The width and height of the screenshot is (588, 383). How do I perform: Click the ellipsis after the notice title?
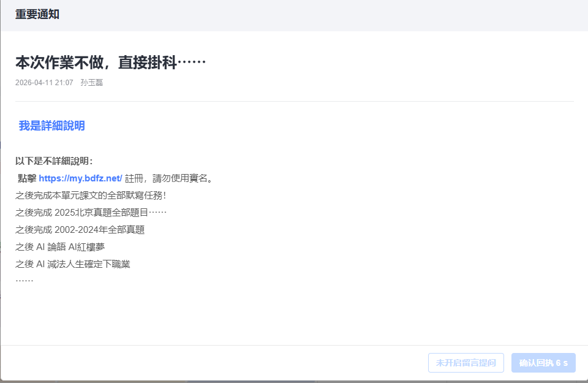pyautogui.click(x=192, y=63)
